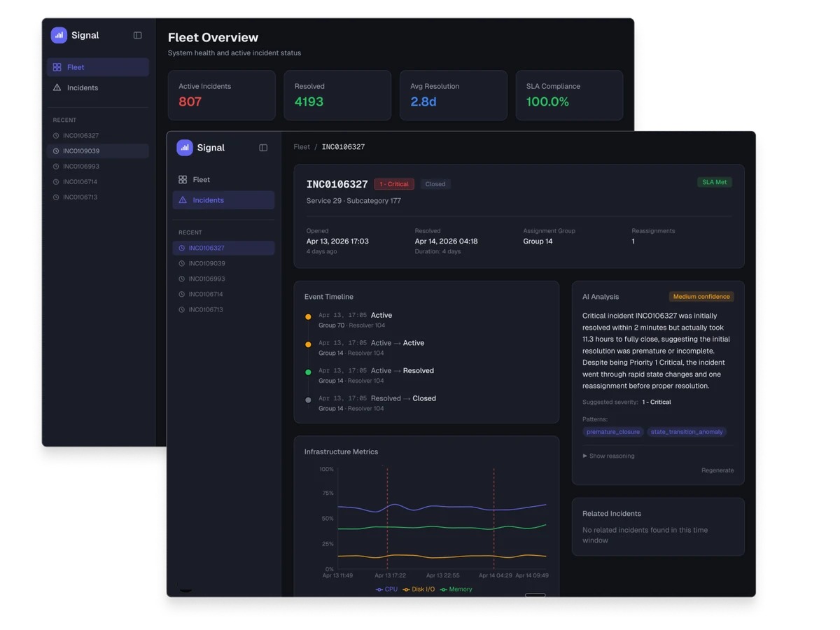Open recent INC0106993 in front window

(224, 279)
